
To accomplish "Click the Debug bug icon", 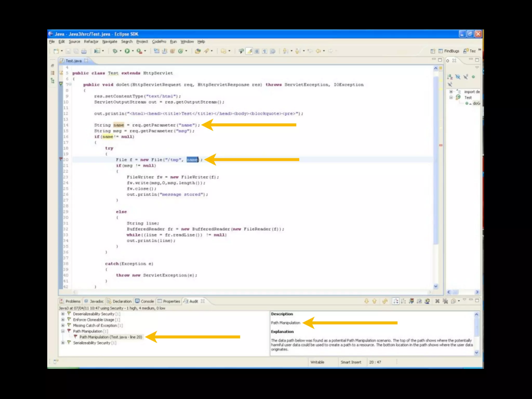I will (x=115, y=51).
